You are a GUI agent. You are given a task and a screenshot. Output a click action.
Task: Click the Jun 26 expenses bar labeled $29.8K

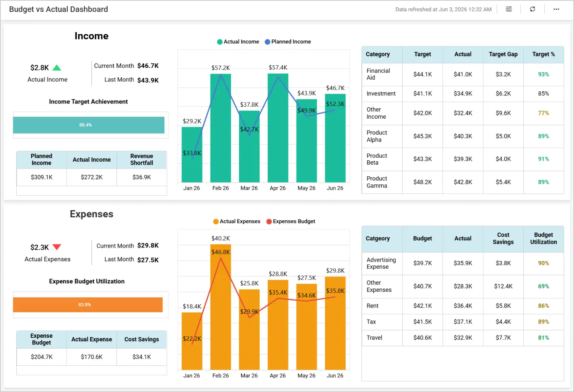click(335, 323)
